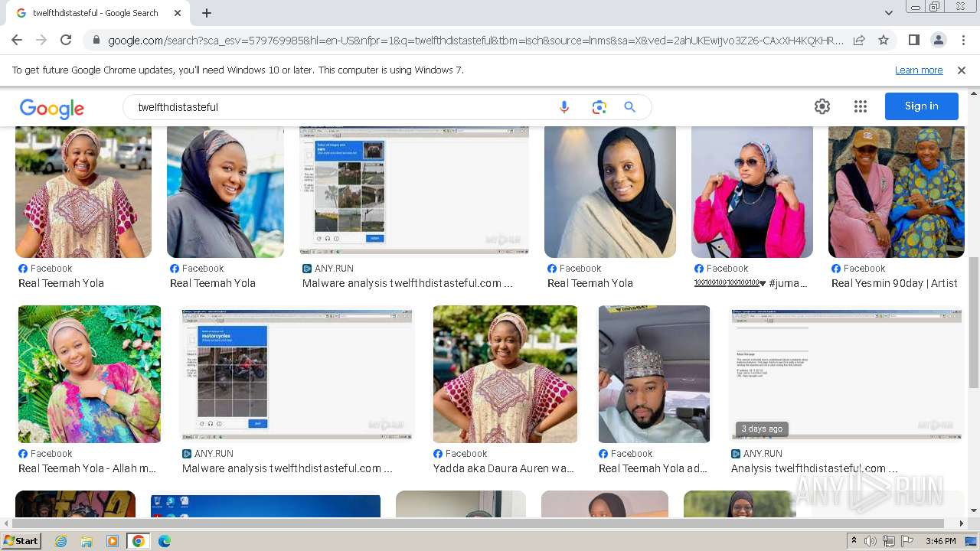
Task: Open ANY.RUN motorcycles captcha screenshot thumbnail
Action: [297, 374]
